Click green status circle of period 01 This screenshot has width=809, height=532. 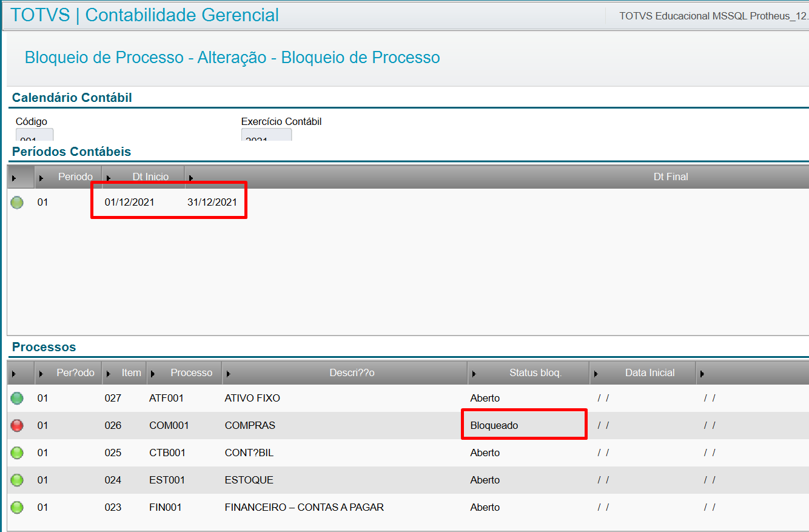coord(17,203)
